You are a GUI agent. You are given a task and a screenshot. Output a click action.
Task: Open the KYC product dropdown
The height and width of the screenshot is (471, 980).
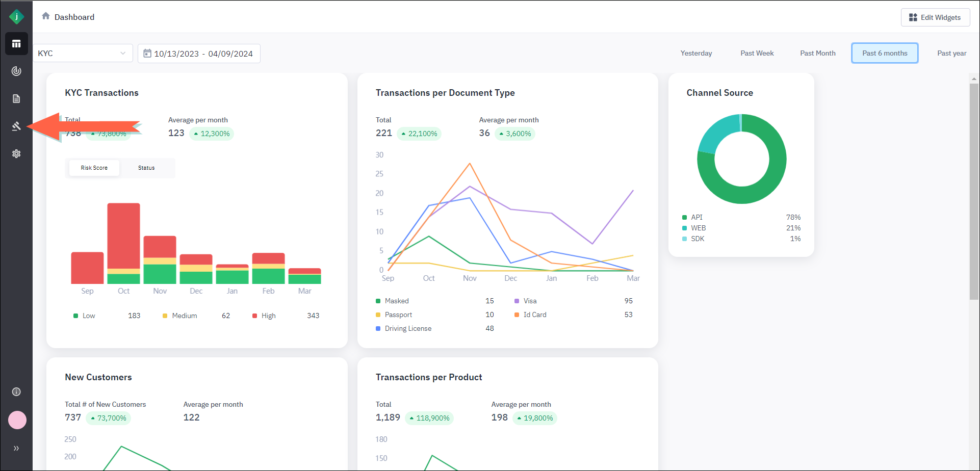pyautogui.click(x=83, y=54)
